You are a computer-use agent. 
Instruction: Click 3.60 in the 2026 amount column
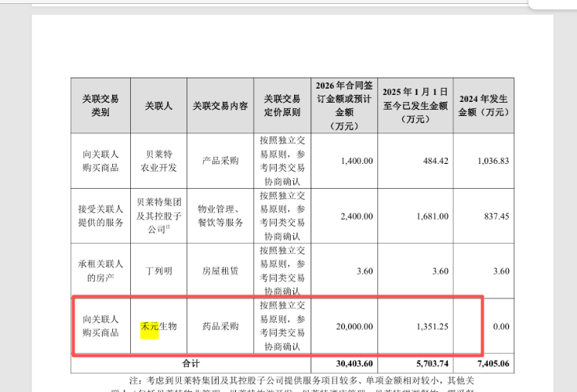pos(365,271)
